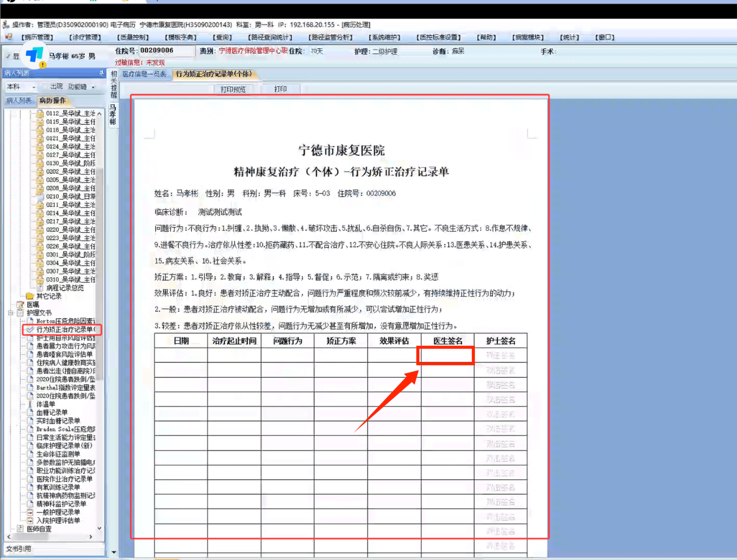Image resolution: width=737 pixels, height=560 pixels.
Task: Click the lock icon of record 0112_吴华斌
Action: point(40,113)
